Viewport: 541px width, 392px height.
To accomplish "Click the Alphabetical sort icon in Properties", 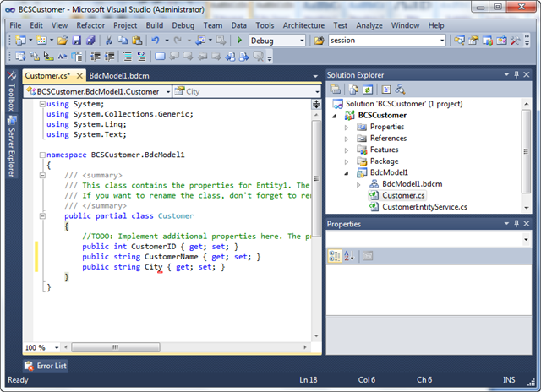I will pos(350,256).
